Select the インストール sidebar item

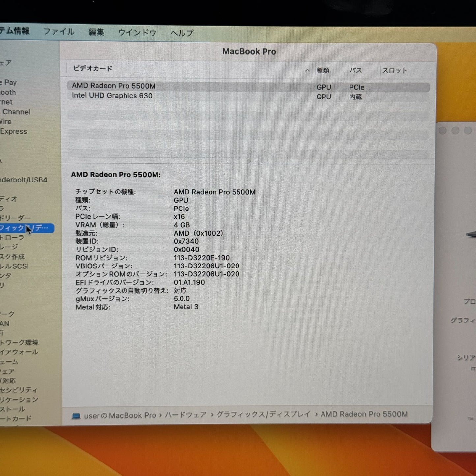click(13, 409)
